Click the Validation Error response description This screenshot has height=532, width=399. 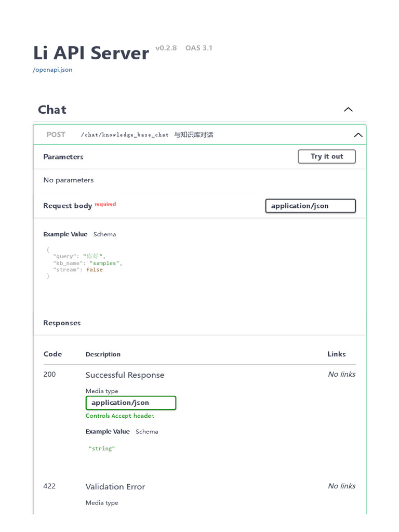click(115, 487)
